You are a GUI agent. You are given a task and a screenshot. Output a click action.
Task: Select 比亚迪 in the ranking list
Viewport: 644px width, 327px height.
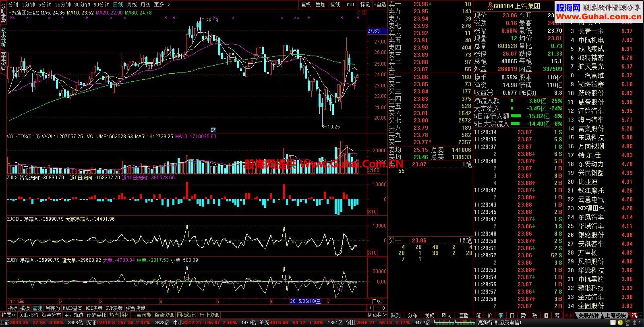point(588,182)
